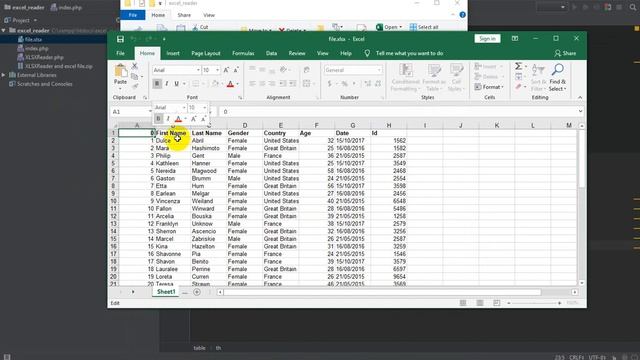Open index.php in PhpStorm project tree
Viewport: 640px width, 360px height.
(36, 49)
